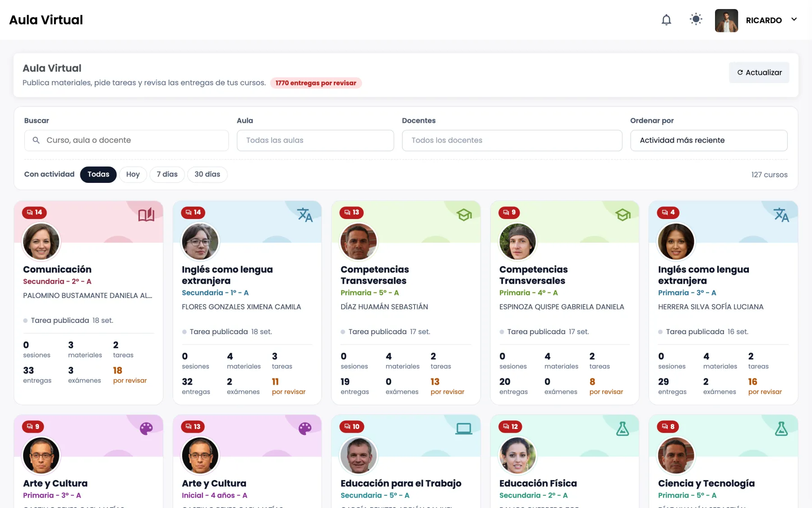The height and width of the screenshot is (508, 812).
Task: Open the Ordenar por Actividad más reciente dropdown
Action: point(709,140)
